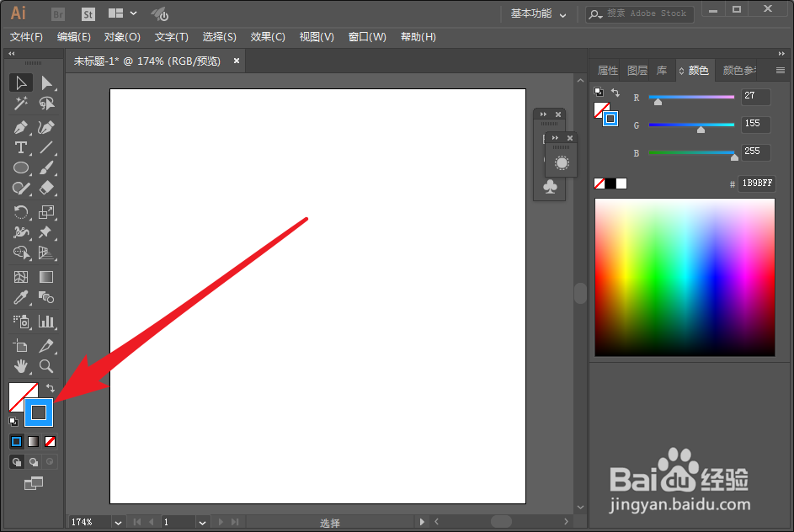Select the Blend tool

46,297
